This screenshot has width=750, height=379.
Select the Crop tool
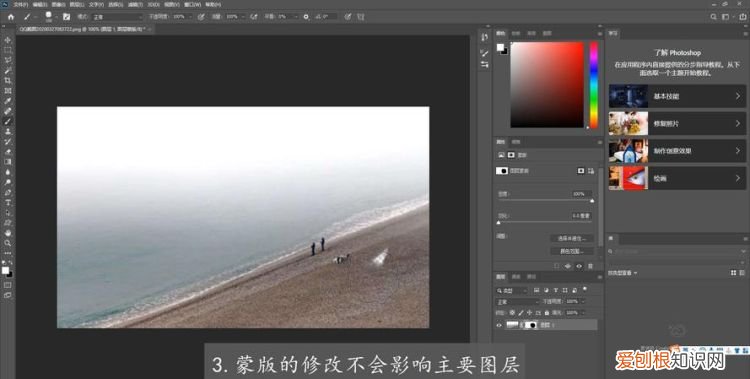(8, 80)
